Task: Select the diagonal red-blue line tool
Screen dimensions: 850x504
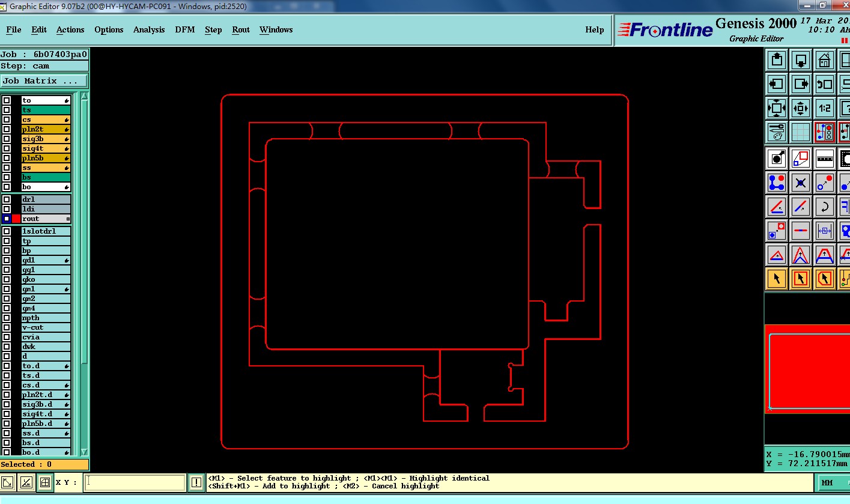Action: [x=801, y=207]
